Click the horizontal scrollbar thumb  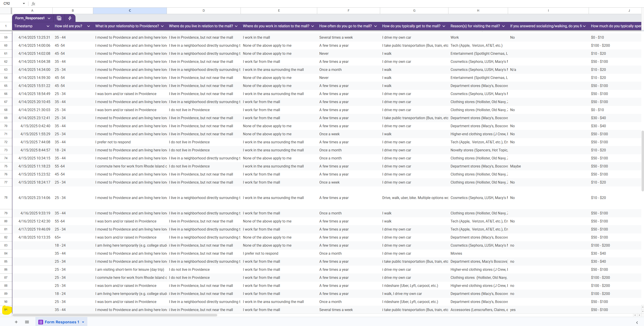(115, 315)
